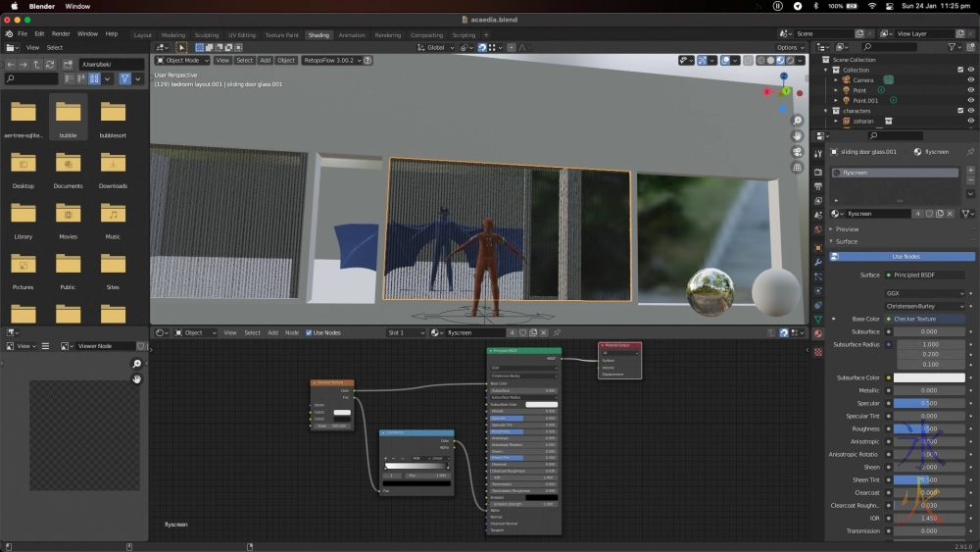Open the Slot 1 dropdown
980x552 pixels.
tap(406, 332)
